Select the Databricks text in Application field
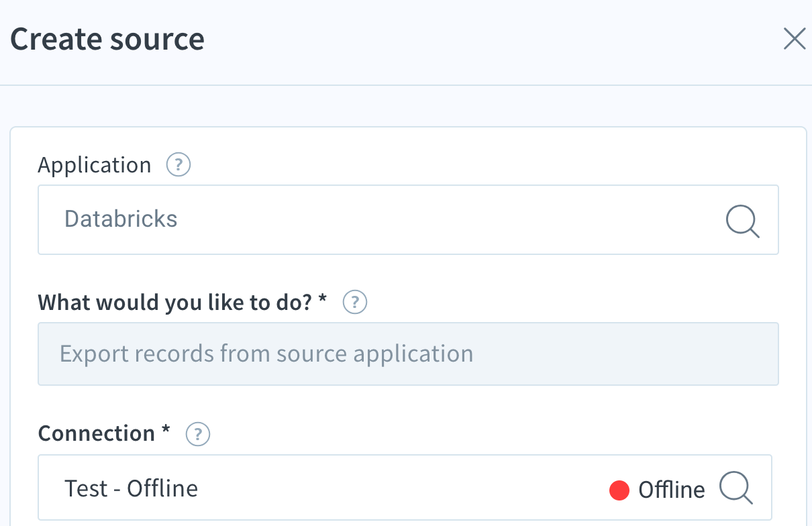The width and height of the screenshot is (812, 526). point(121,219)
